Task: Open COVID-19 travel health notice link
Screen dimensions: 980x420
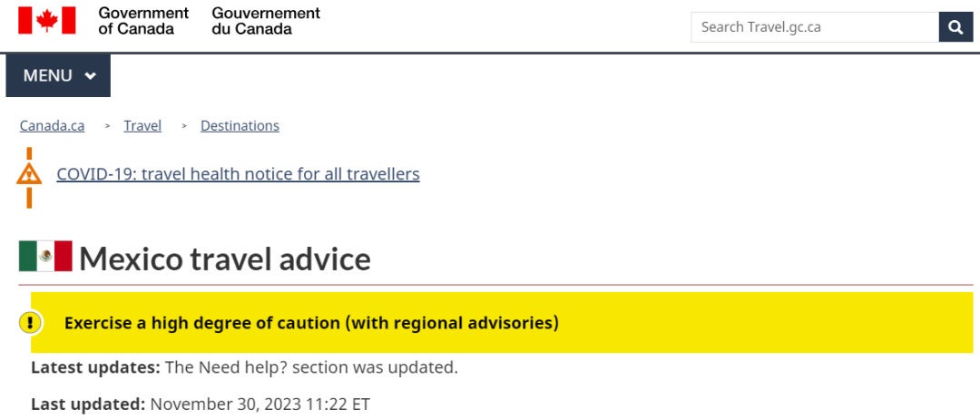Action: pyautogui.click(x=238, y=173)
